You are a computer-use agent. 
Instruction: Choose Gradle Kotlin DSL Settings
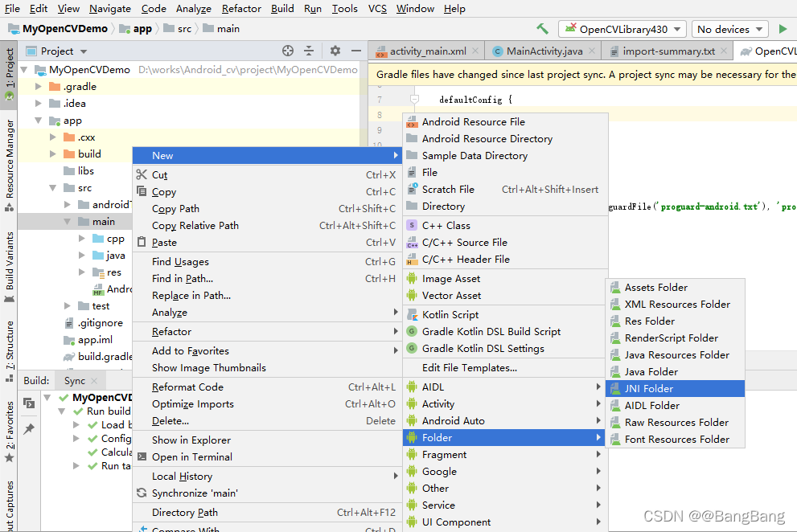[505, 348]
